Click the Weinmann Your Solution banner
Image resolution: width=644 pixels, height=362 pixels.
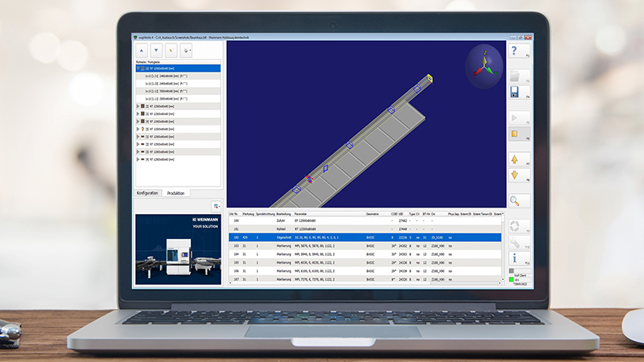point(177,249)
